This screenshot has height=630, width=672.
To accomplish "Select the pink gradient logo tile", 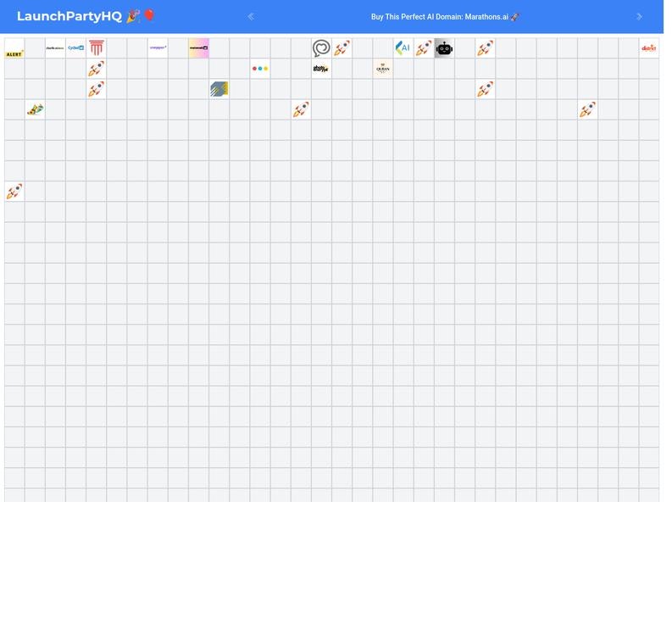I will (x=199, y=48).
